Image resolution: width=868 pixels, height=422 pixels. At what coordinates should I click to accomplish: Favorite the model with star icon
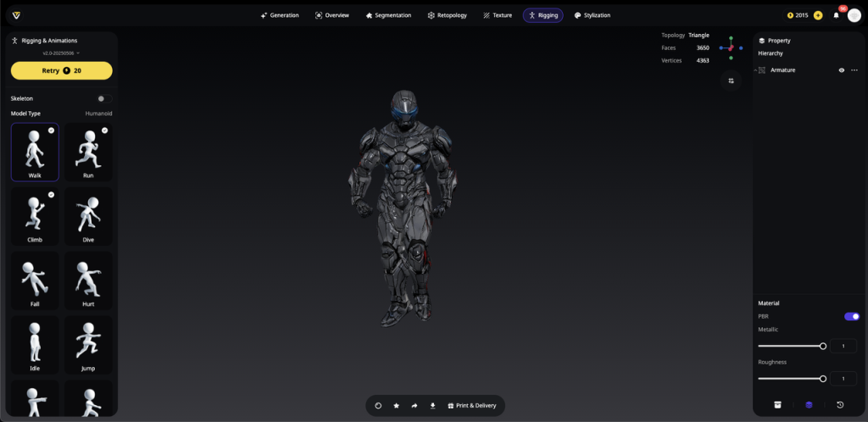(x=397, y=405)
